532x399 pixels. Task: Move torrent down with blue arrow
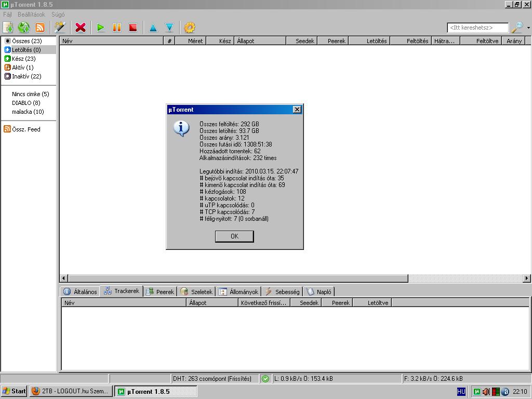point(169,28)
